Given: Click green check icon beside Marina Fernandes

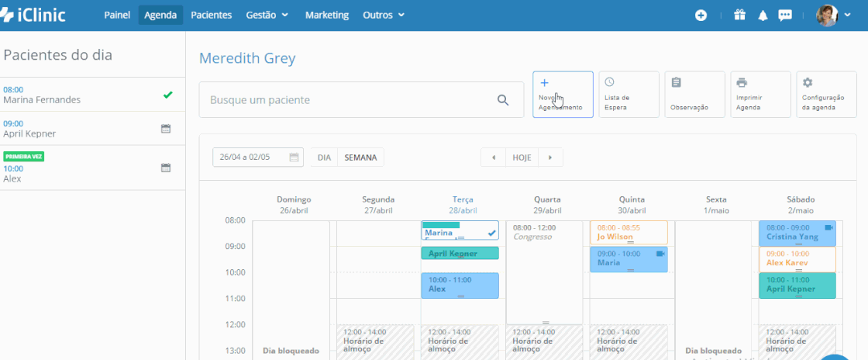Looking at the screenshot, I should point(167,95).
